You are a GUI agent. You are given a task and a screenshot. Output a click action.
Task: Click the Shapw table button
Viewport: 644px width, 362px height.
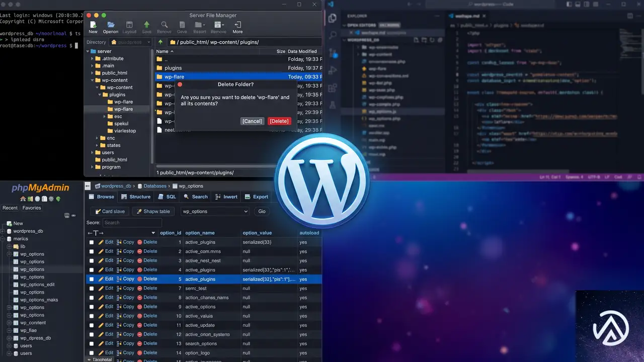click(x=153, y=211)
